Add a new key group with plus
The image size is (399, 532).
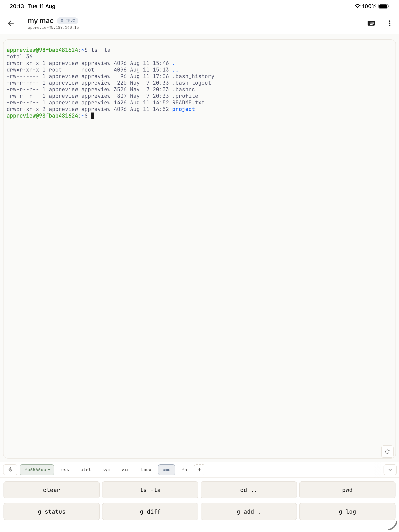199,470
